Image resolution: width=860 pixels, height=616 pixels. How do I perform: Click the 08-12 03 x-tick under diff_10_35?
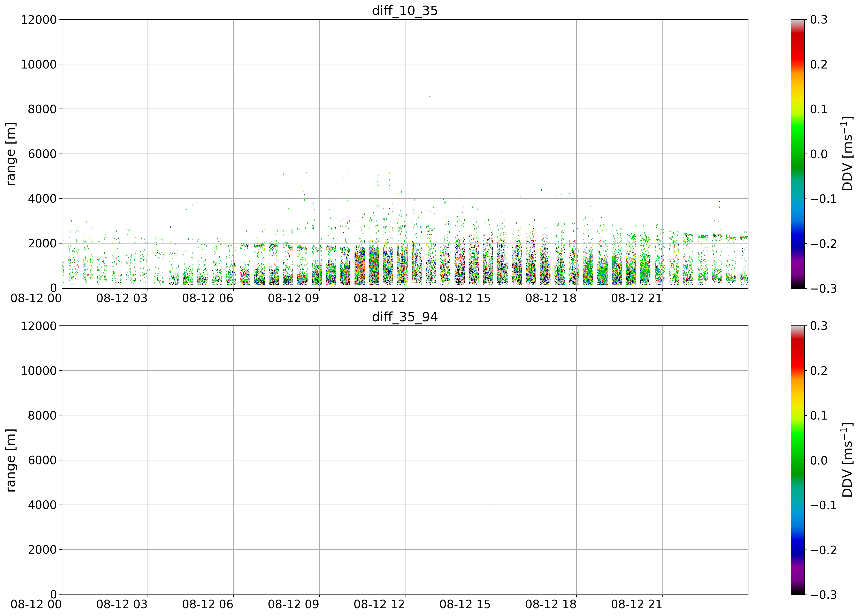(x=122, y=298)
